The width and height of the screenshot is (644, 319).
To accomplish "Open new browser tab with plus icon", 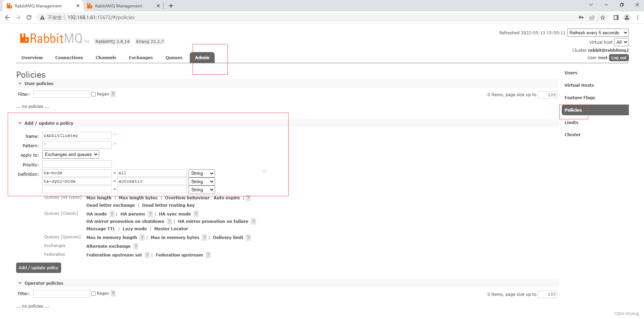I will coord(171,6).
